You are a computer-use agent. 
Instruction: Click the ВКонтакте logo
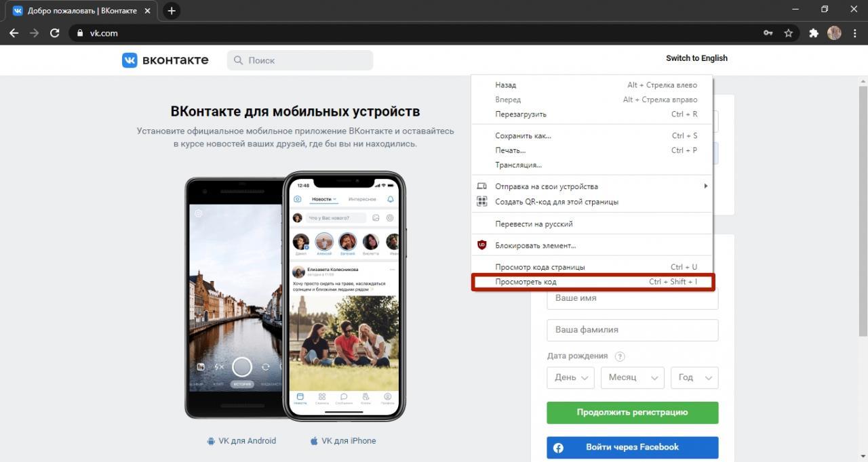coord(165,60)
